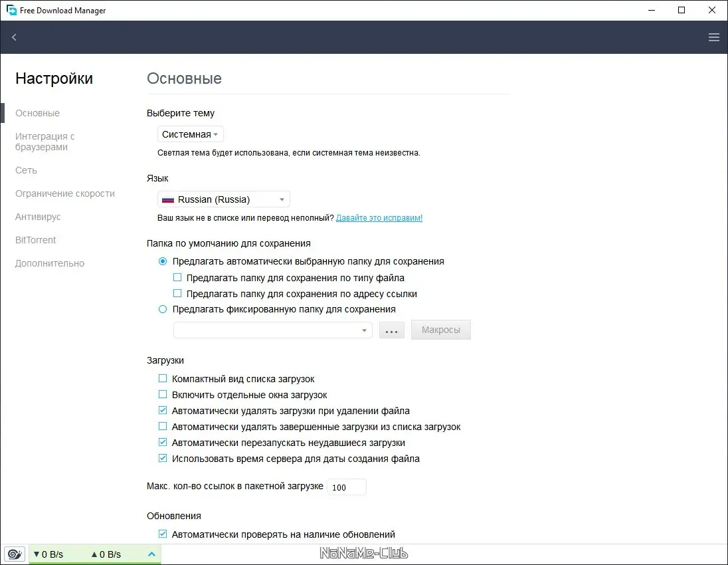This screenshot has height=565, width=728.
Task: Minimize the Free Download Manager window
Action: pos(652,10)
